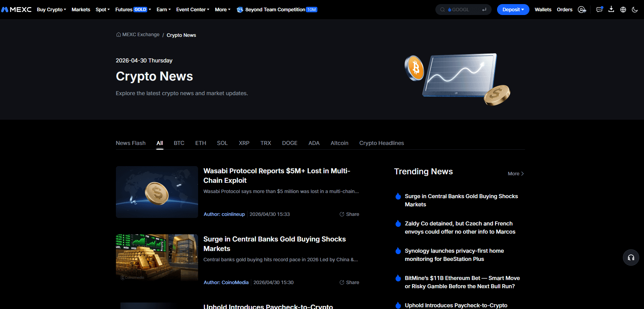The height and width of the screenshot is (309, 644).
Task: Expand the Event Center dropdown
Action: click(193, 10)
